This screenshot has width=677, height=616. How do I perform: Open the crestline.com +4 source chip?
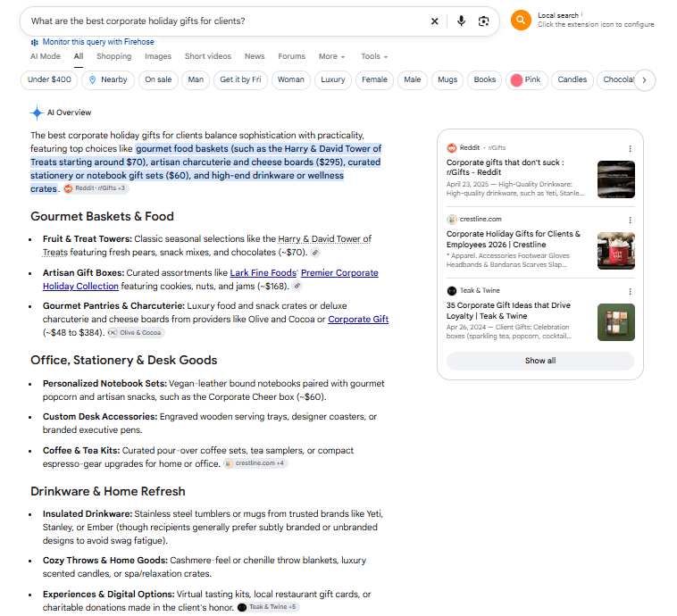pos(255,463)
